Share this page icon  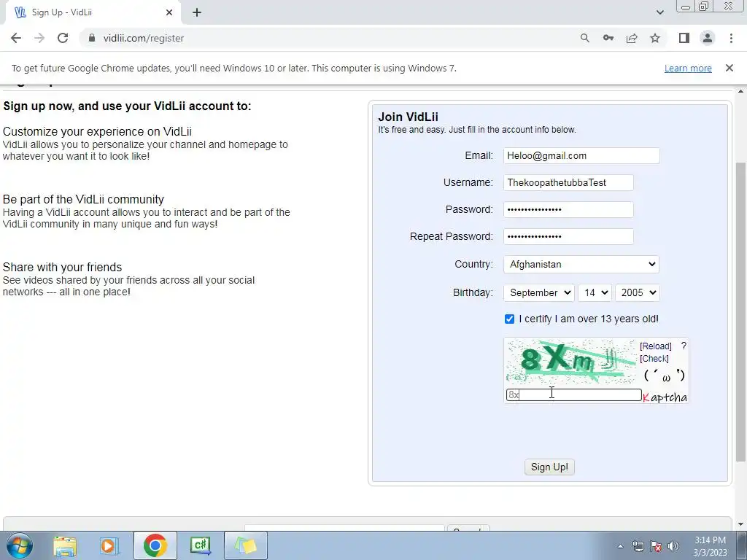pyautogui.click(x=632, y=38)
